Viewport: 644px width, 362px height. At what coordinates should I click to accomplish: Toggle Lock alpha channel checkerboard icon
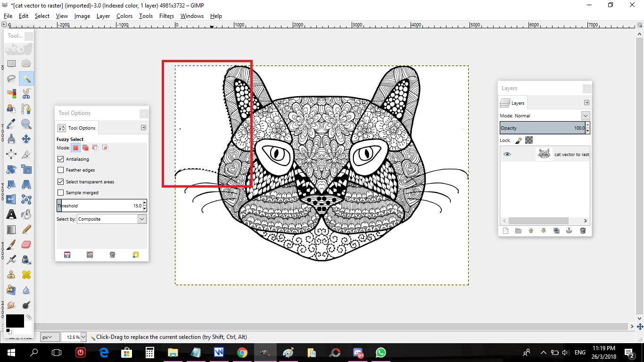(529, 140)
